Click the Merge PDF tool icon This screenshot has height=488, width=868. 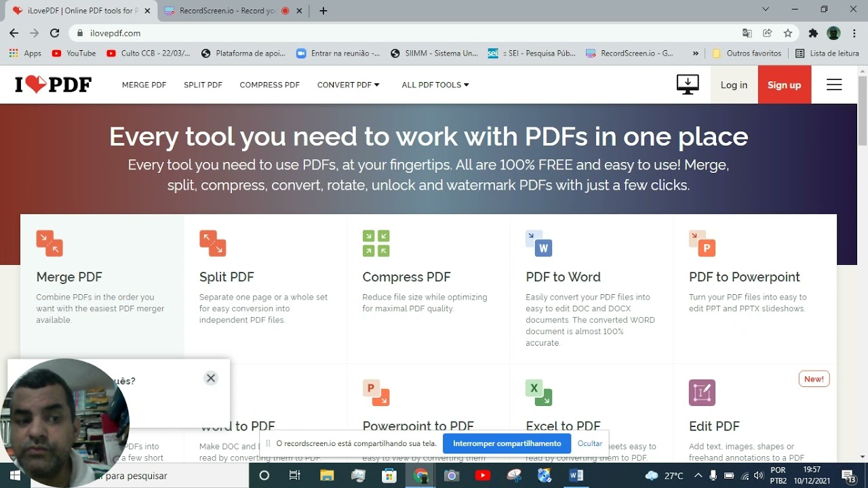[50, 243]
